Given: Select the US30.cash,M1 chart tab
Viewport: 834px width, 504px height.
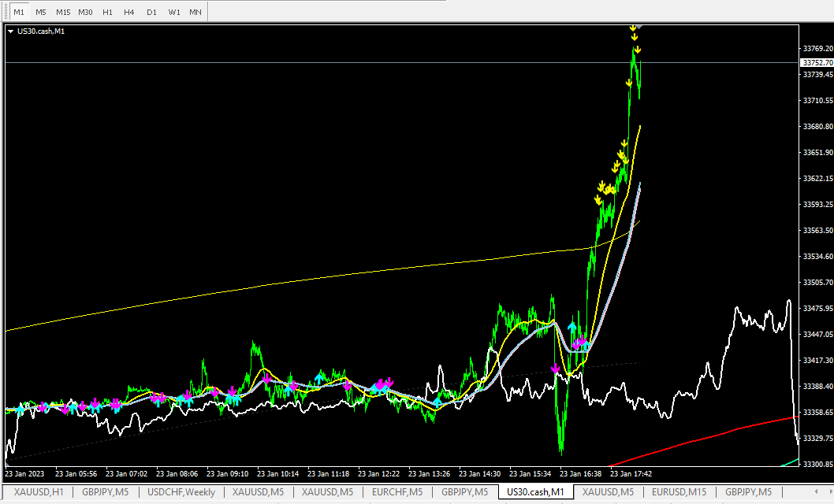Looking at the screenshot, I should 535,491.
